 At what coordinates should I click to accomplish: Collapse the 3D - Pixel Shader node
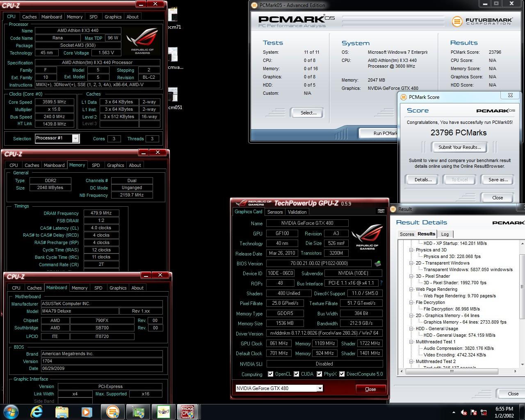point(411,276)
